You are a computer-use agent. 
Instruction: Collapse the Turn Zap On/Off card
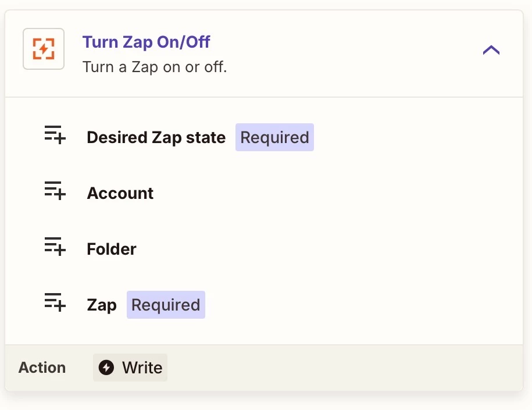pos(491,50)
